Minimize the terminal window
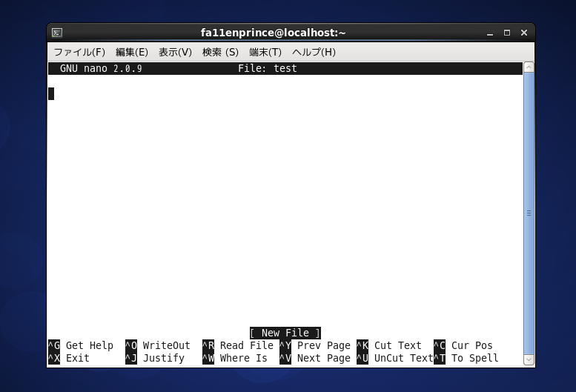Viewport: 576px width, 392px height. 490,33
